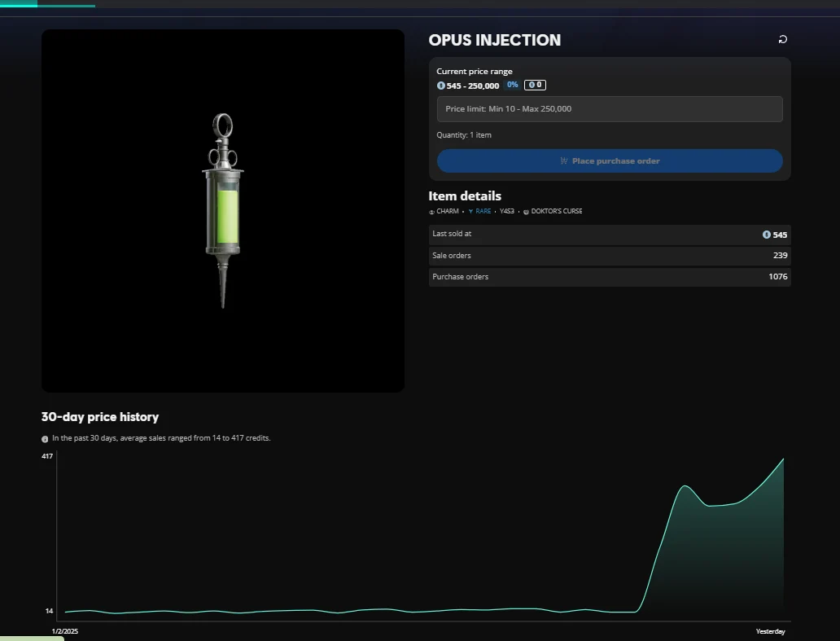Screen dimensions: 840x641
Task: Click the OPUS INJECTION title
Action: (x=494, y=40)
